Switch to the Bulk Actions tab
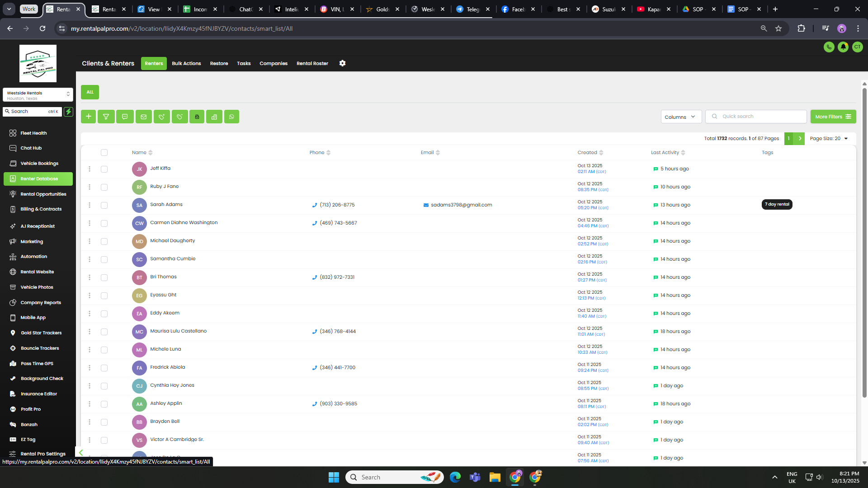 [186, 63]
